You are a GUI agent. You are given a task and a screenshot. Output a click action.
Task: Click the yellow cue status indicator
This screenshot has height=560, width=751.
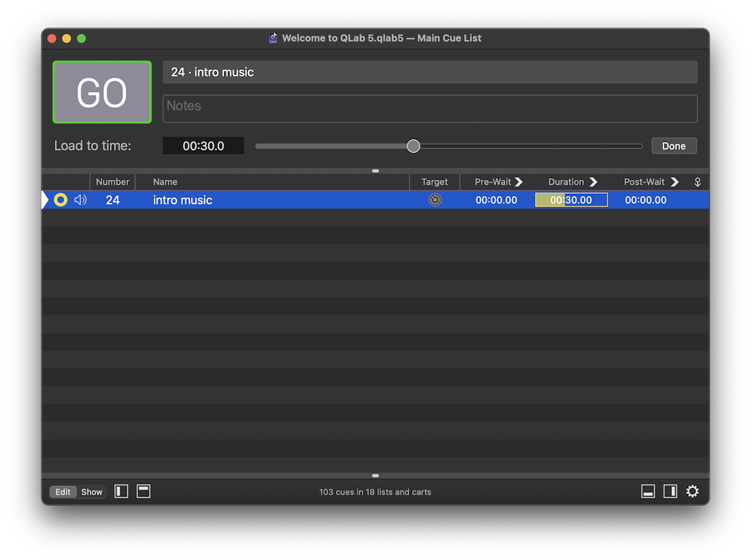pos(60,200)
